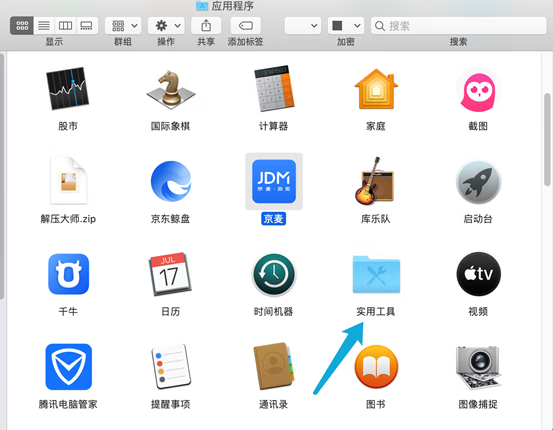
Task: Open the 库乐队 GarageBand app
Action: pyautogui.click(x=375, y=181)
